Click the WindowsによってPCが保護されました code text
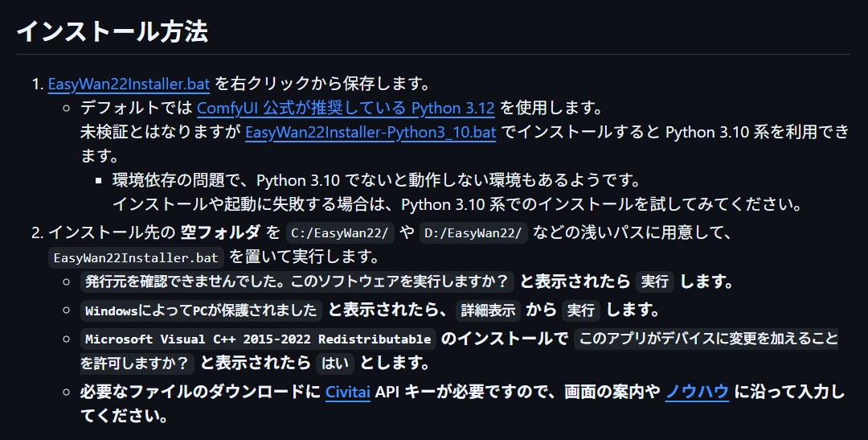868x440 pixels. [x=201, y=310]
